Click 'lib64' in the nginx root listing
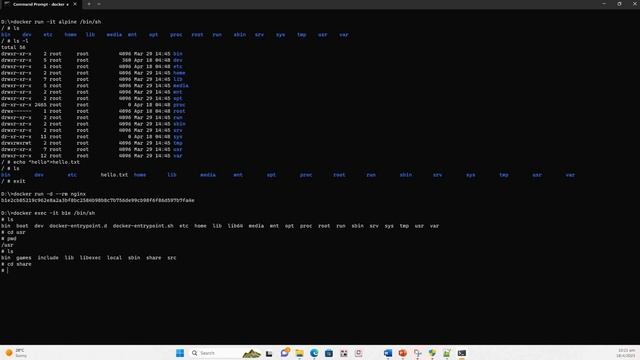Viewport: 640px width, 360px height. point(235,226)
